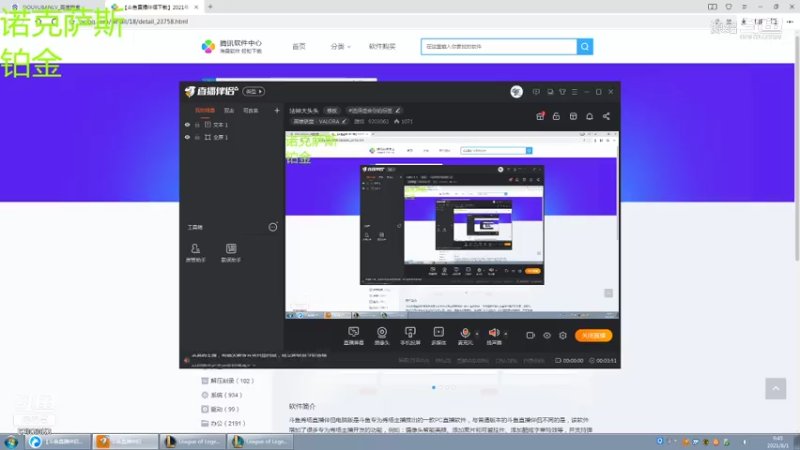The height and width of the screenshot is (450, 800).
Task: Switch to second League of Legends taskbar item
Action: [x=260, y=441]
